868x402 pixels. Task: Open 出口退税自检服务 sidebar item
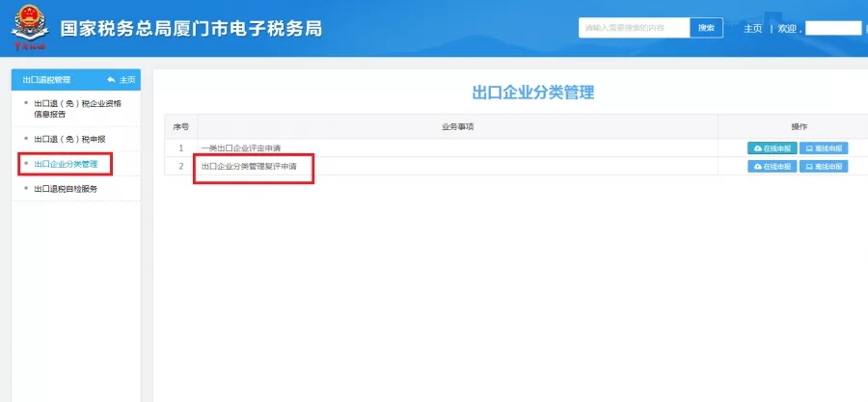coord(66,189)
